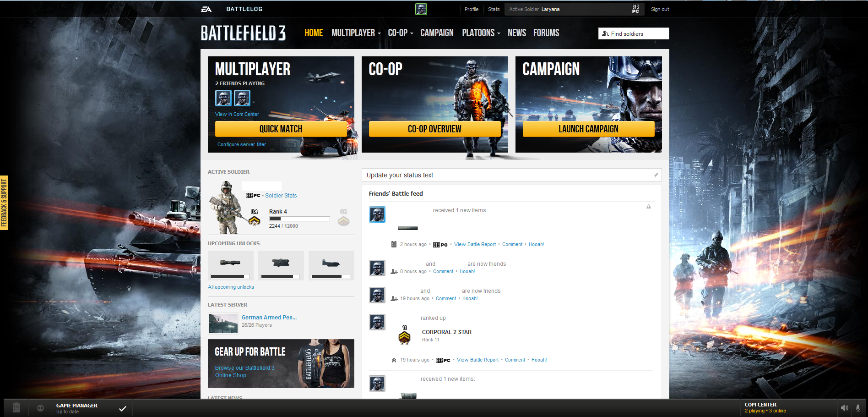Click the Game Manager checkmark icon

pyautogui.click(x=123, y=408)
